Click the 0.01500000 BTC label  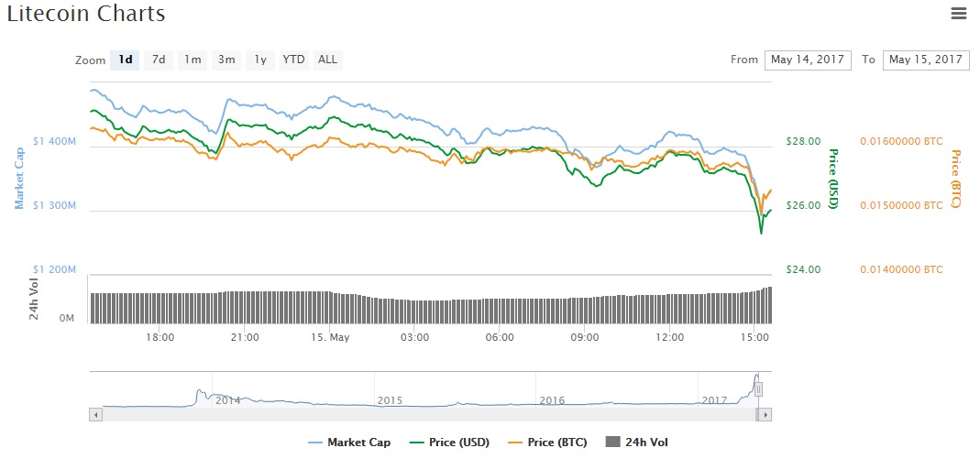click(901, 205)
